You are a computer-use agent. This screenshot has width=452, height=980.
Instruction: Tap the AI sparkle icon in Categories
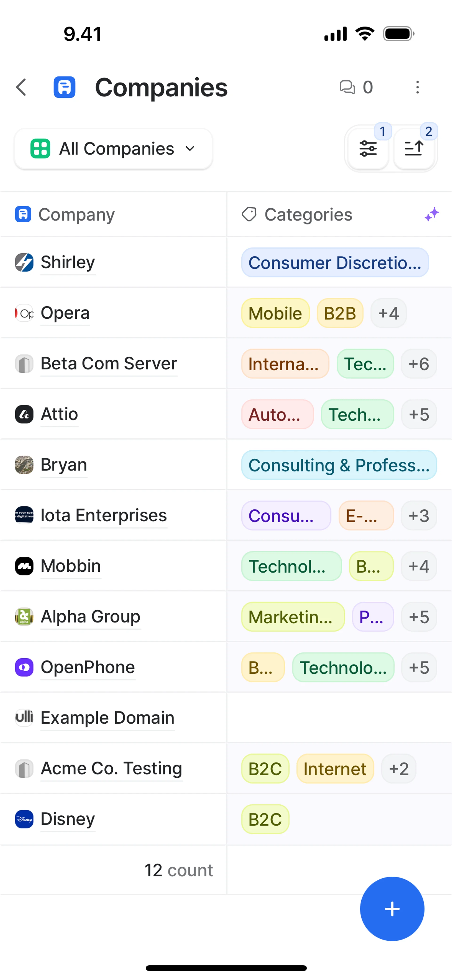pyautogui.click(x=432, y=215)
